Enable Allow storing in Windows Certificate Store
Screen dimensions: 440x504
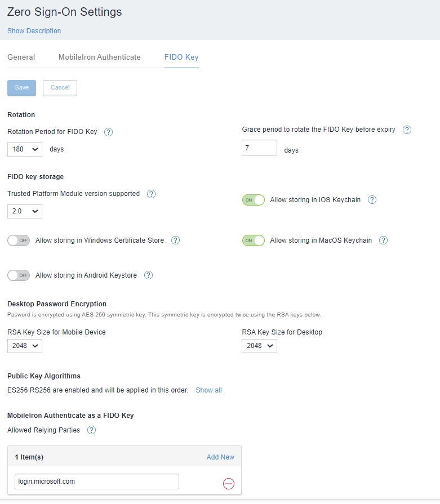click(19, 240)
